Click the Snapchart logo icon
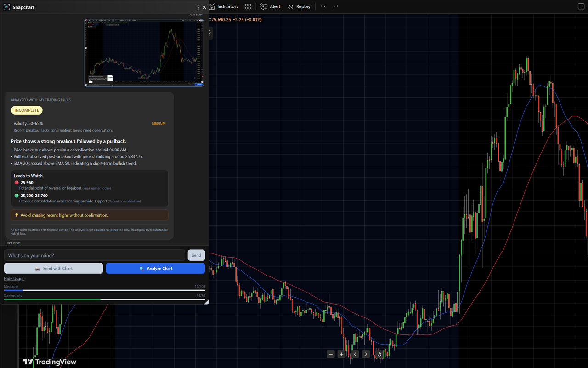Screen dimensions: 588x368 coord(7,7)
